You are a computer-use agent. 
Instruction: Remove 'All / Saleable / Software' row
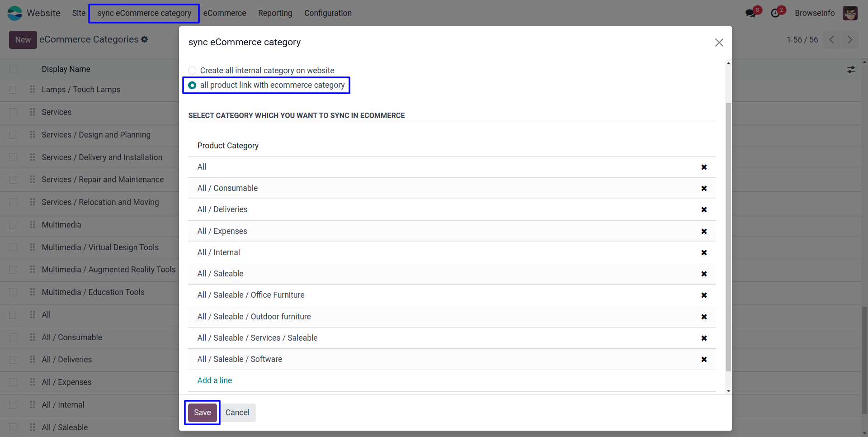pos(704,360)
